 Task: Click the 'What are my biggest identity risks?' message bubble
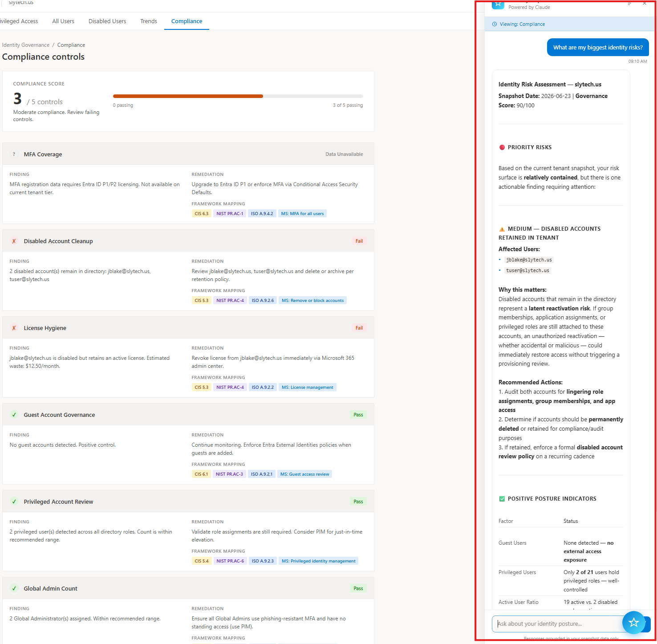coord(598,47)
